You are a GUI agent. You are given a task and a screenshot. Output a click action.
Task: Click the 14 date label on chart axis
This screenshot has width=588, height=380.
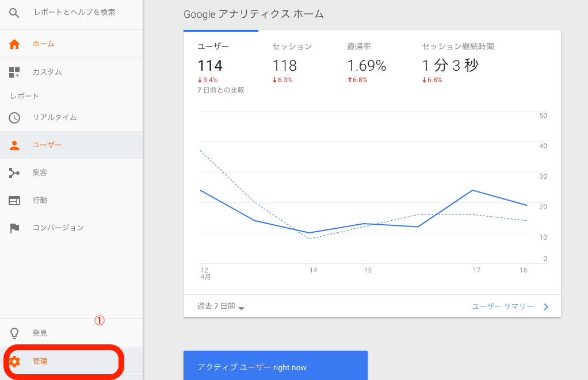(313, 270)
